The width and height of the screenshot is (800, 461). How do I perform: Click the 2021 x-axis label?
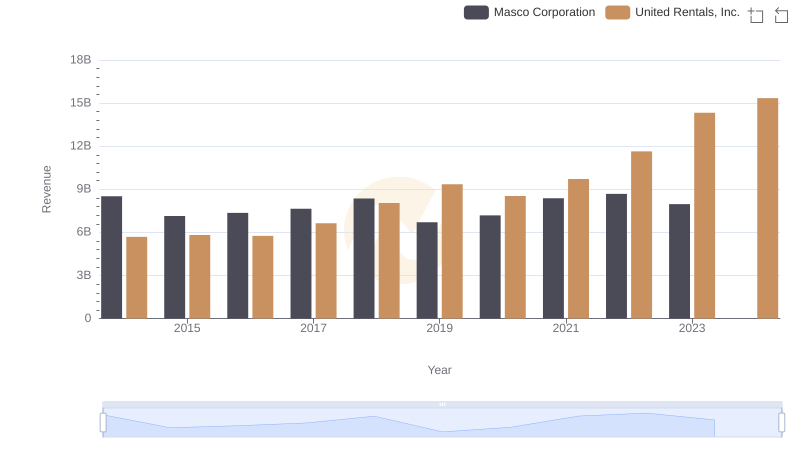(x=566, y=328)
